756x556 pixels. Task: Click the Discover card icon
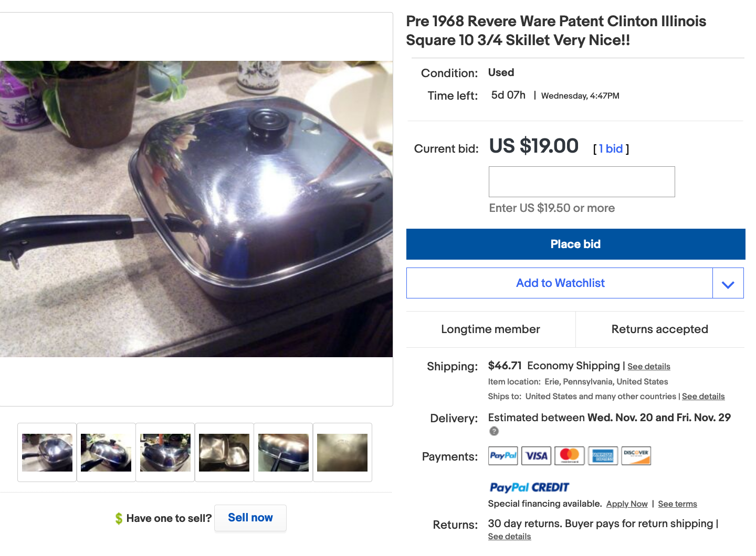click(x=636, y=455)
